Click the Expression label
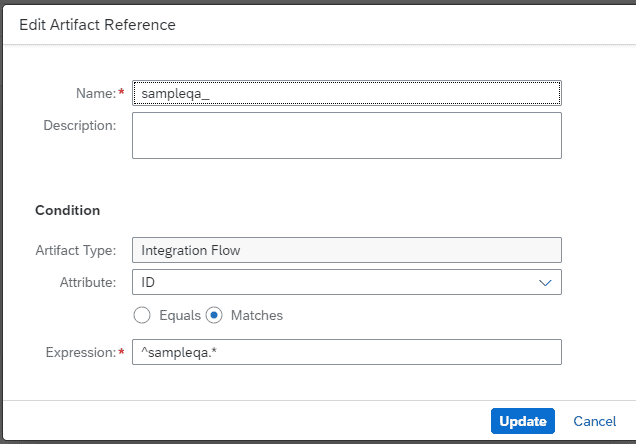The image size is (636, 444). [81, 352]
